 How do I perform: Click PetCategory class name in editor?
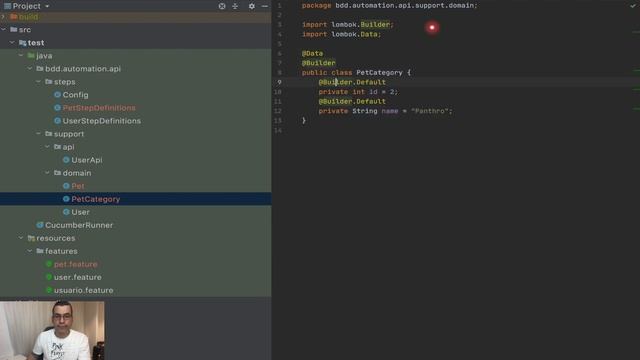point(379,73)
